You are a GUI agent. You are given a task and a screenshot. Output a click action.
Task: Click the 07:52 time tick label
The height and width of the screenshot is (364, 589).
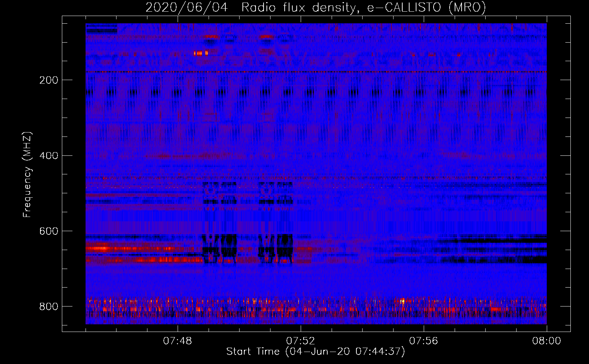coord(301,341)
